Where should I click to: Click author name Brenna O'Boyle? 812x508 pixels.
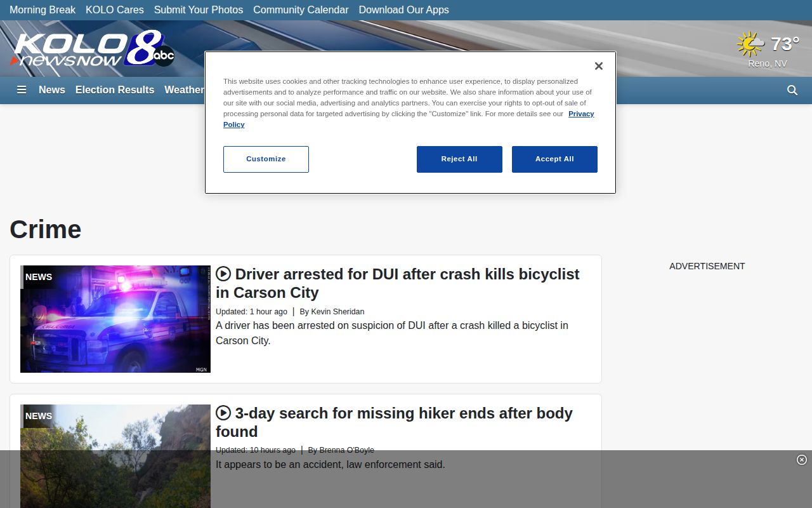346,450
